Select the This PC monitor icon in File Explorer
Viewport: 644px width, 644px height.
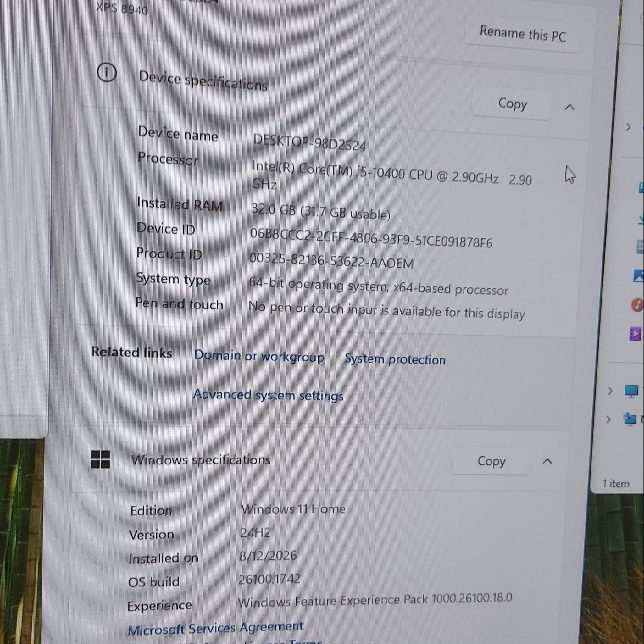tap(631, 391)
